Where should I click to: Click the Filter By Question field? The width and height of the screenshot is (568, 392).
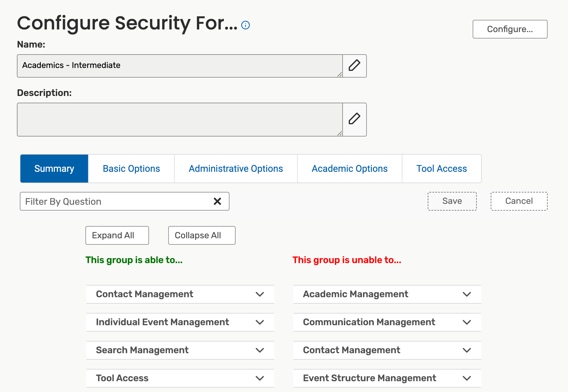point(117,201)
